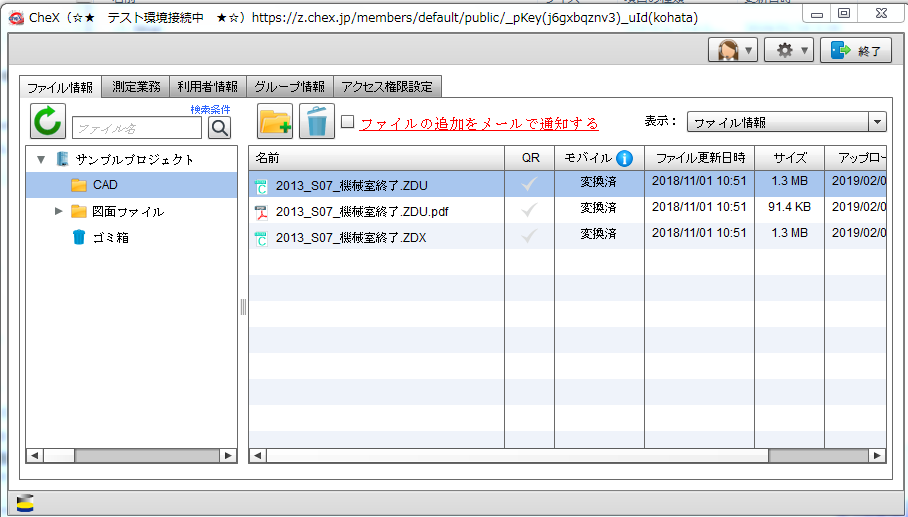The height and width of the screenshot is (517, 908).
Task: Click the trash can delete icon
Action: (x=317, y=122)
